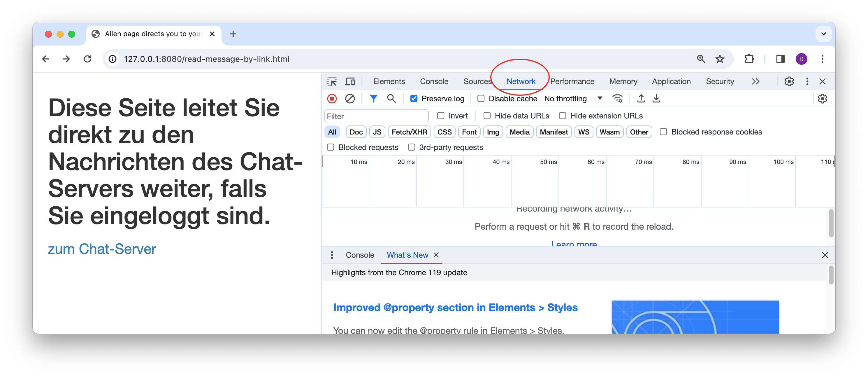
Task: Open the Improved @property section link
Action: point(455,308)
